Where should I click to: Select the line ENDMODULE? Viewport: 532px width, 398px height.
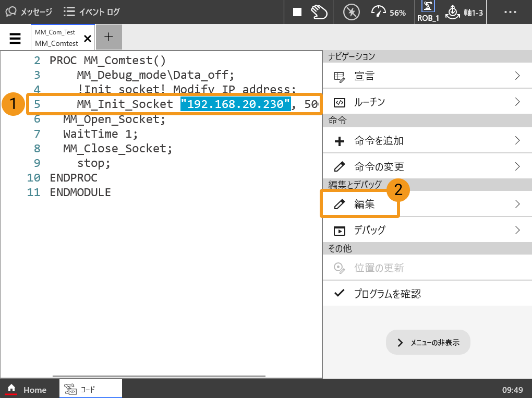pyautogui.click(x=80, y=192)
